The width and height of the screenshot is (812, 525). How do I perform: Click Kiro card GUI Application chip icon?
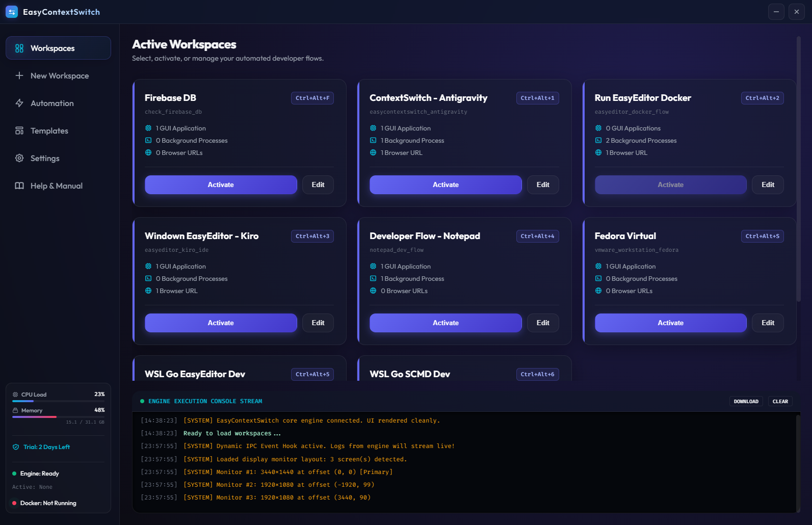pyautogui.click(x=148, y=266)
